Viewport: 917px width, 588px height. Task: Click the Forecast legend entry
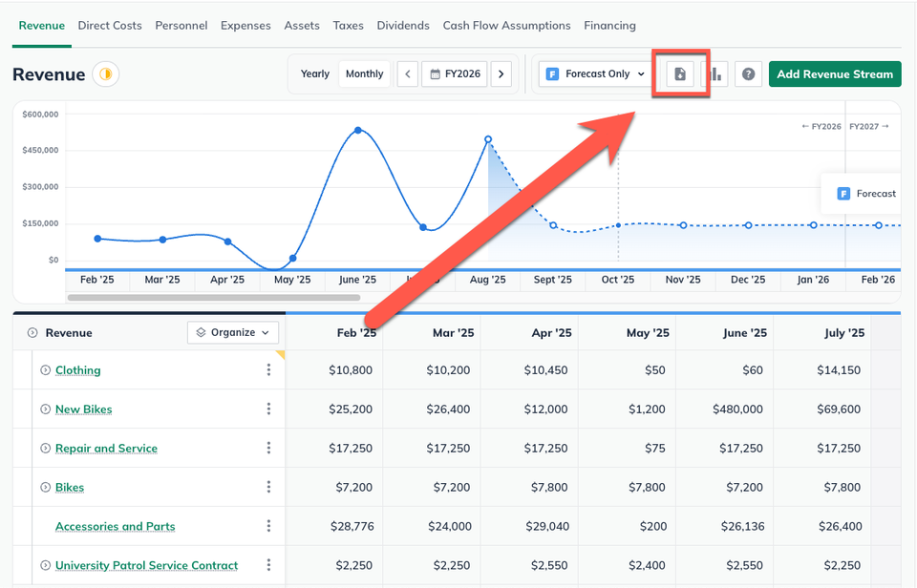866,194
